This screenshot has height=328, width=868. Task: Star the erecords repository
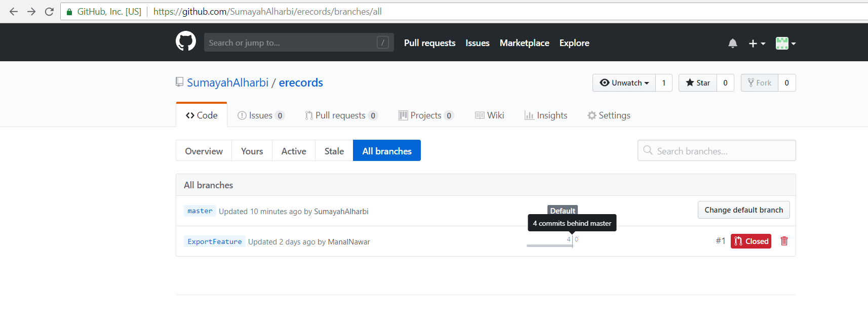point(698,83)
